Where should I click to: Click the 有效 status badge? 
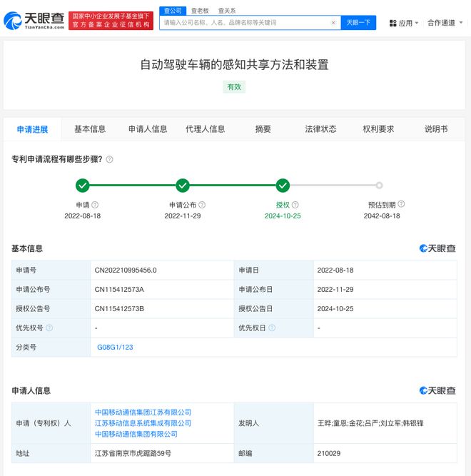point(234,87)
